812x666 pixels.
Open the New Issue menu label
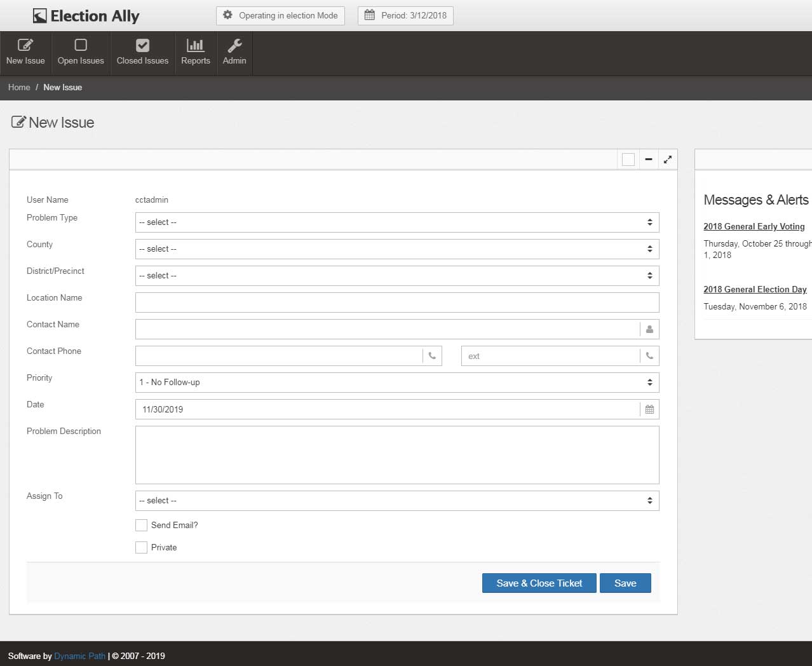click(x=25, y=61)
